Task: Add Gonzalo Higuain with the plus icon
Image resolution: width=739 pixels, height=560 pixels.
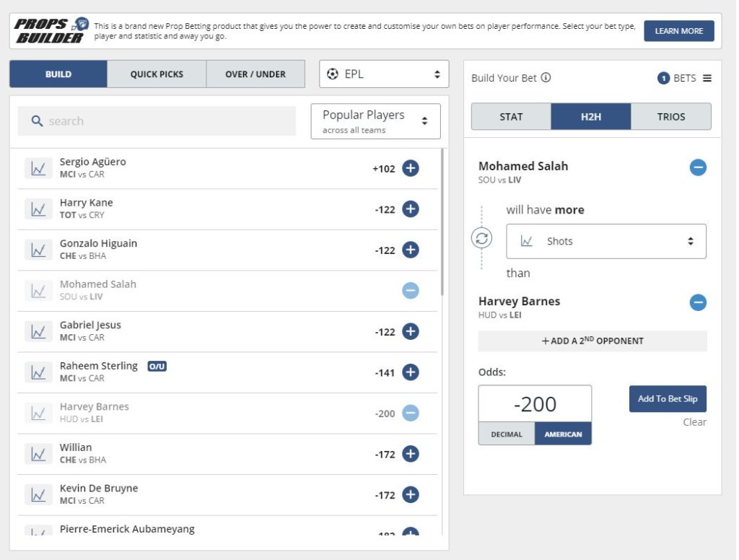Action: click(x=410, y=250)
